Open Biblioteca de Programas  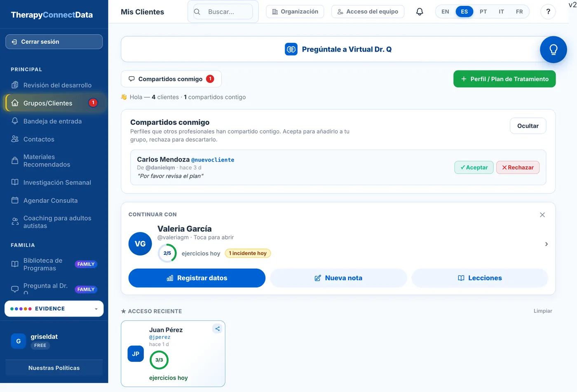[x=54, y=264]
